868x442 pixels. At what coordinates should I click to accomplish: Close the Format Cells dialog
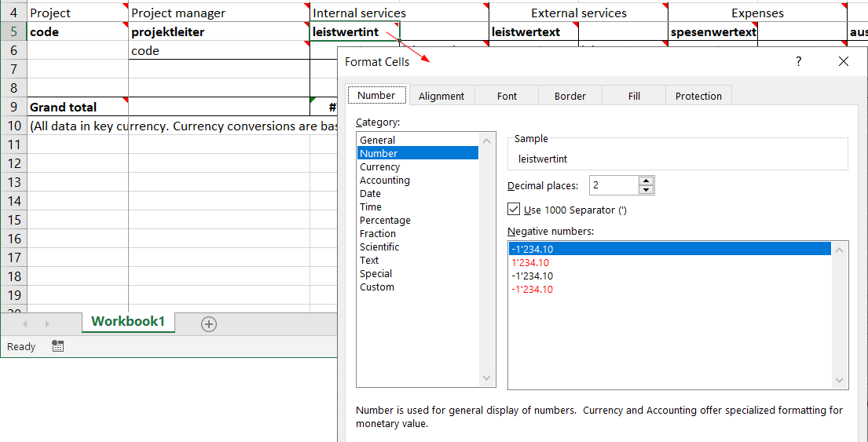843,62
